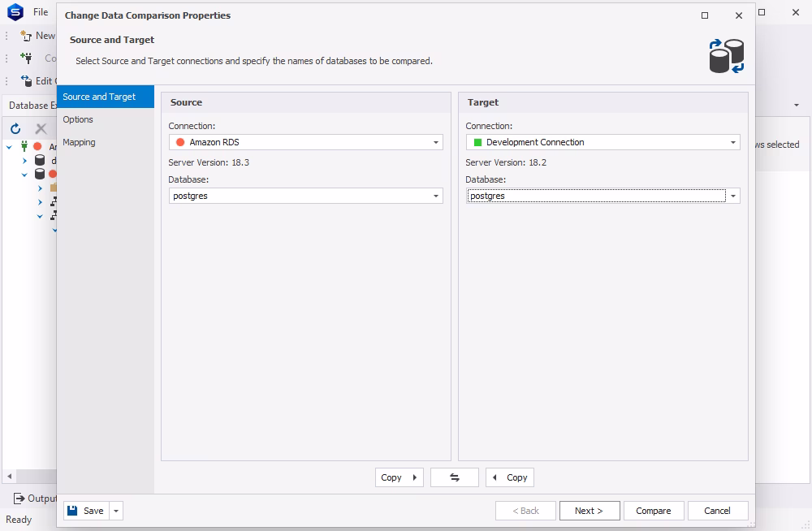The image size is (812, 531).
Task: Click the connection plug icon in toolbar
Action: click(x=26, y=58)
